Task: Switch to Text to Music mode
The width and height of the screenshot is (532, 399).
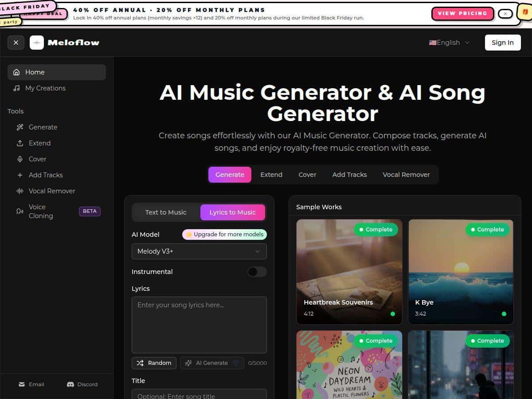Action: click(x=166, y=212)
